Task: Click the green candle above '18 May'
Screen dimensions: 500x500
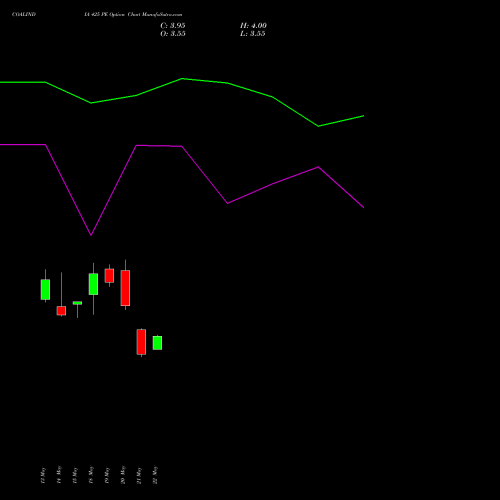Action: pos(93,284)
